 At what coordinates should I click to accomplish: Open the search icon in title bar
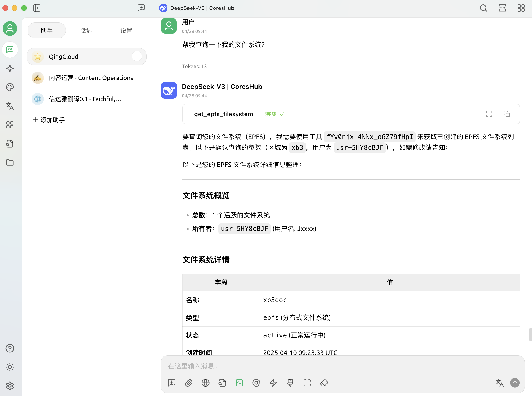coord(483,8)
